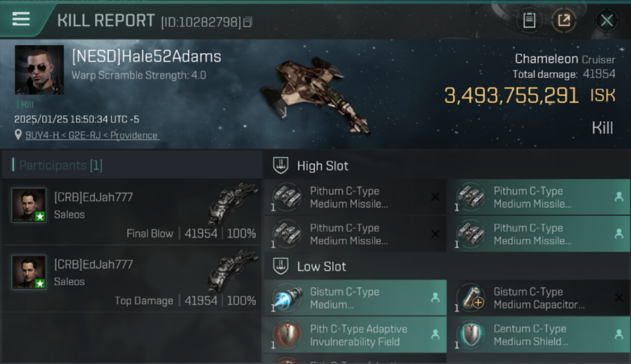Click the share export icon
The image size is (631, 364).
point(564,20)
